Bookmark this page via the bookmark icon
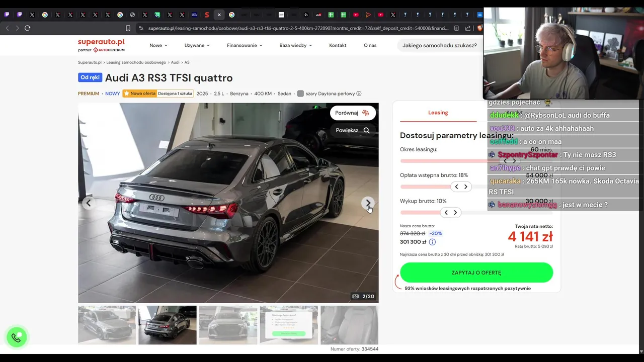Viewport: 644px width, 362px height. [x=128, y=28]
